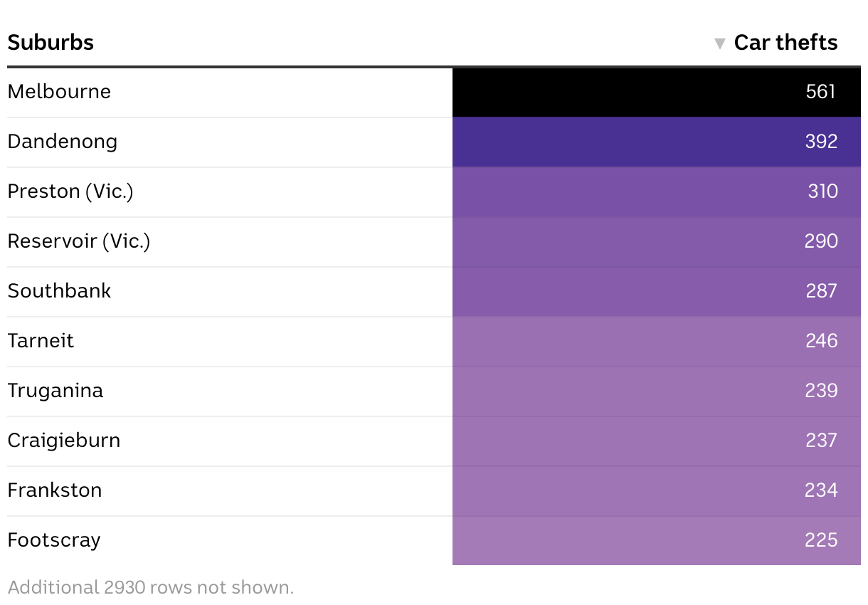This screenshot has width=868, height=605.
Task: Click the 287 car thefts cell
Action: pyautogui.click(x=656, y=292)
